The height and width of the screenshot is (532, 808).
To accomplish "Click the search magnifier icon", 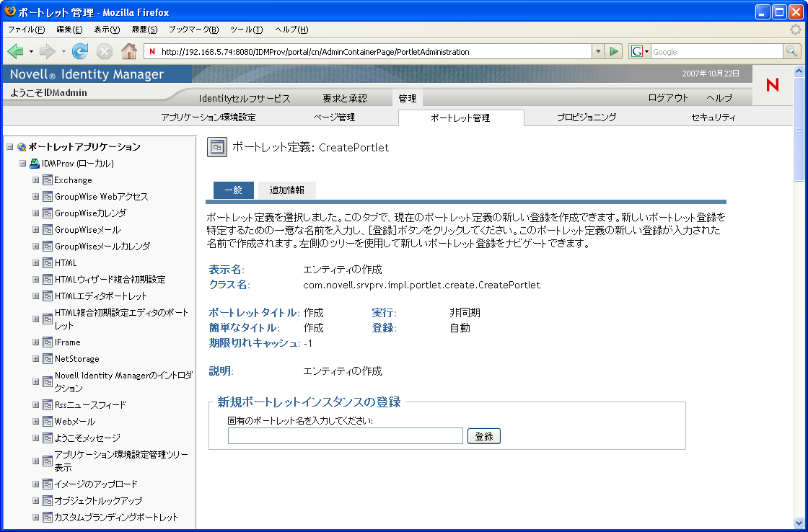I will tap(791, 51).
